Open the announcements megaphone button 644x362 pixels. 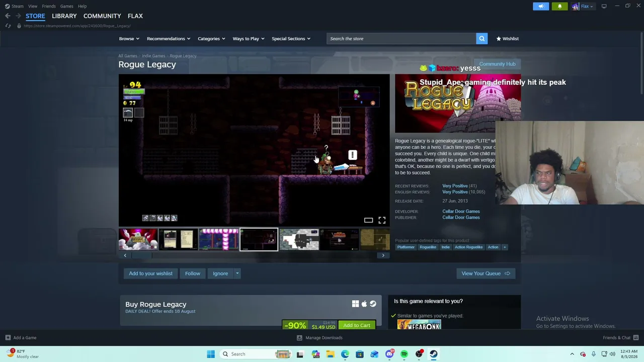coord(541,6)
